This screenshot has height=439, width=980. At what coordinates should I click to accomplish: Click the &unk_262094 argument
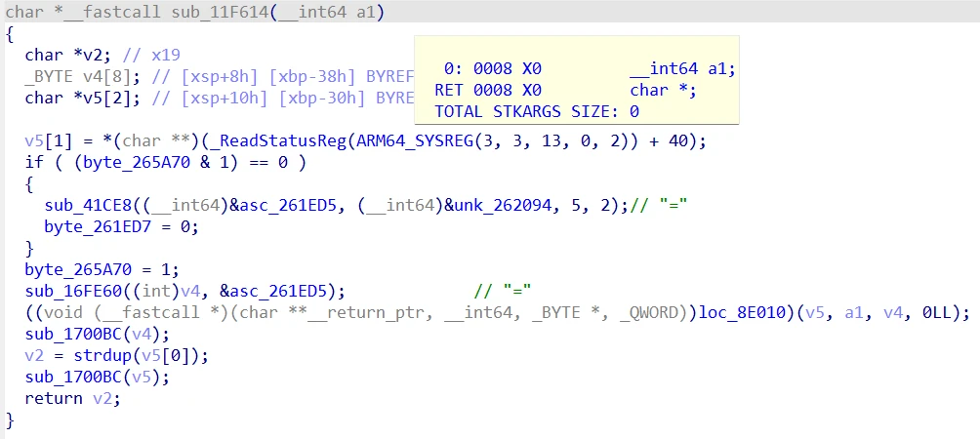500,206
